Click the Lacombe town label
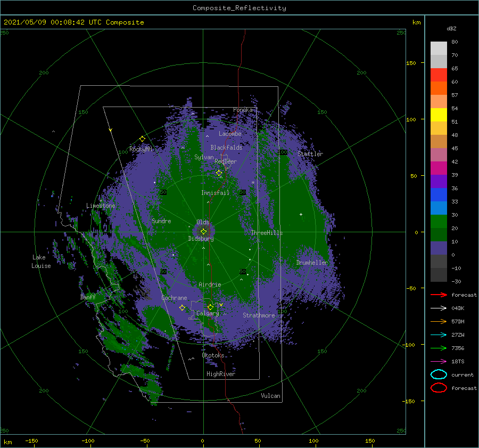 point(230,134)
